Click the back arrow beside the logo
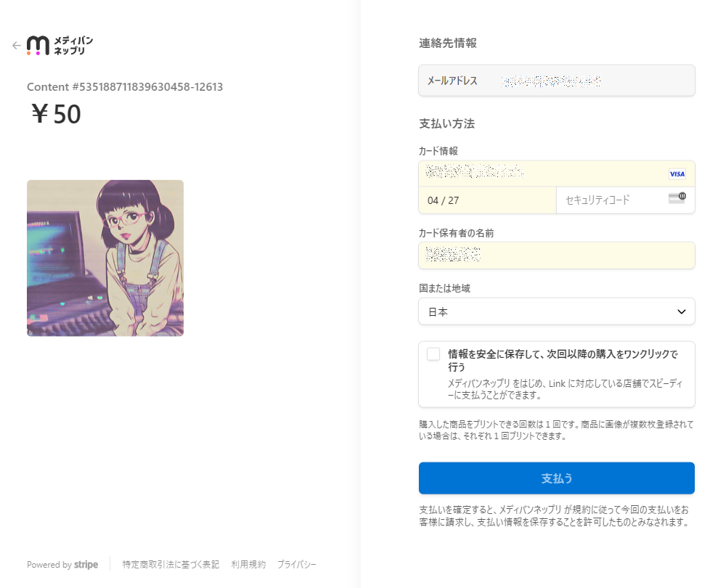 [17, 45]
